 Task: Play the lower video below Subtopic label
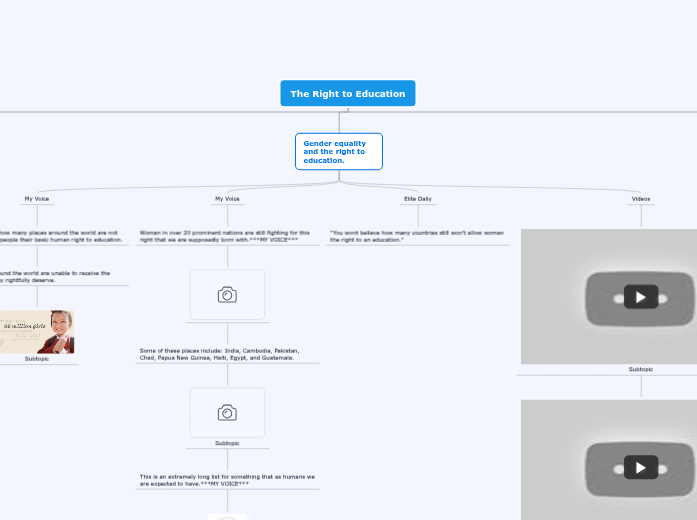click(640, 467)
